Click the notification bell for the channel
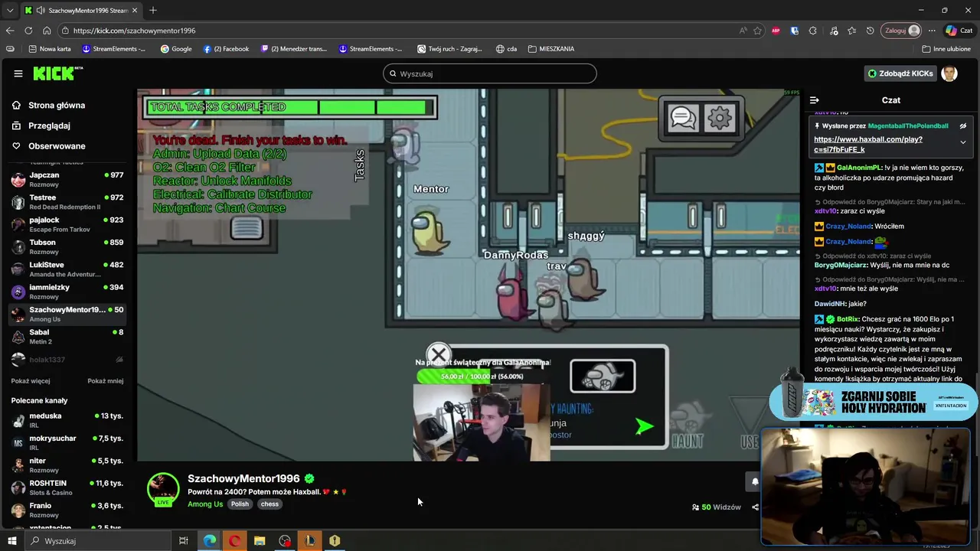 [755, 481]
